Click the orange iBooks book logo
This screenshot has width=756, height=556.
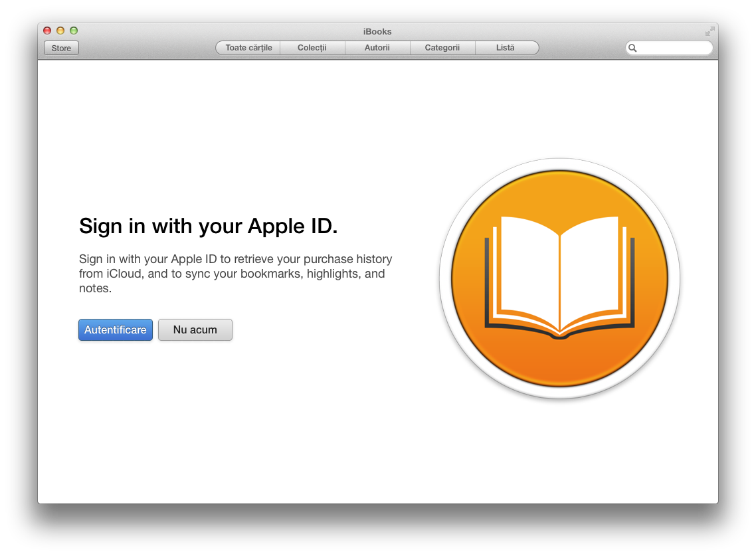pyautogui.click(x=560, y=278)
